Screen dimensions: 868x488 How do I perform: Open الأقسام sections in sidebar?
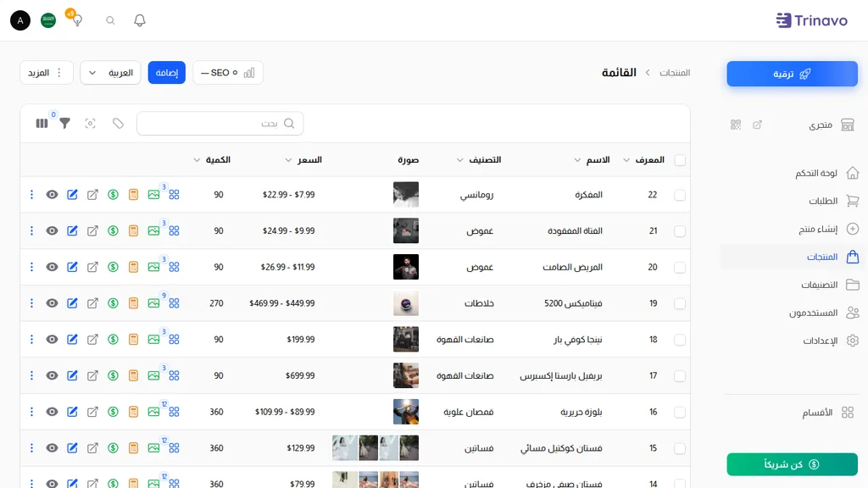(x=828, y=413)
